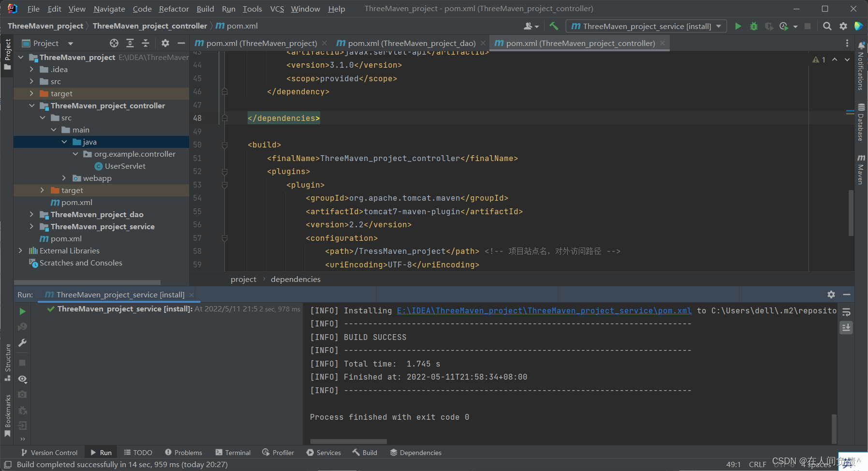Go to previous highlighted warning arrow
This screenshot has width=868, height=471.
click(835, 59)
